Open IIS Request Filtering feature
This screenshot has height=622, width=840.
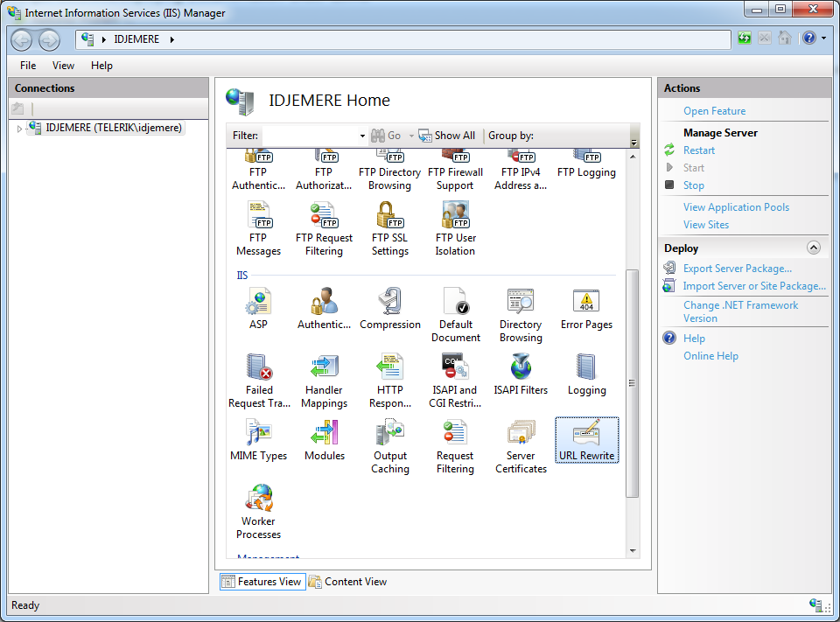pos(455,446)
